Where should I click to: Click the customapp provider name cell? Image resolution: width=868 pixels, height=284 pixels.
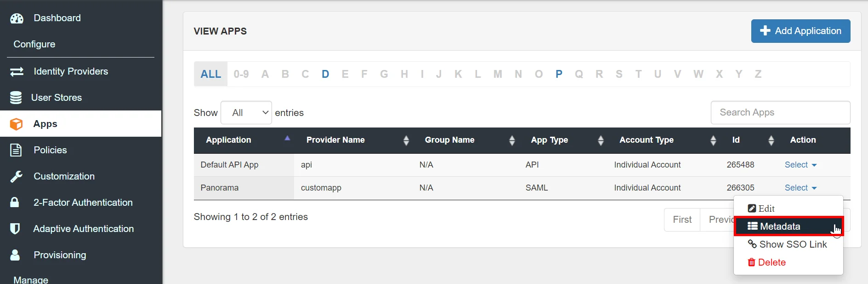pyautogui.click(x=353, y=188)
